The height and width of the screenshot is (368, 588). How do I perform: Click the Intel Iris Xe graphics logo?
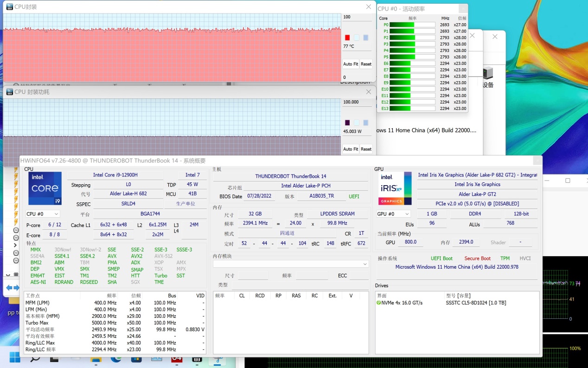[x=395, y=188]
